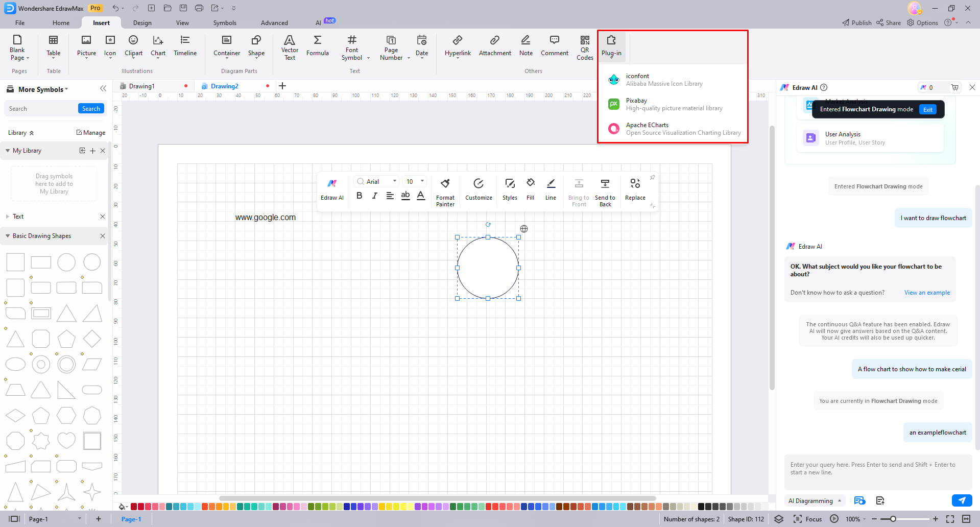Expand the Text symbol section
The height and width of the screenshot is (527, 980).
[8, 217]
